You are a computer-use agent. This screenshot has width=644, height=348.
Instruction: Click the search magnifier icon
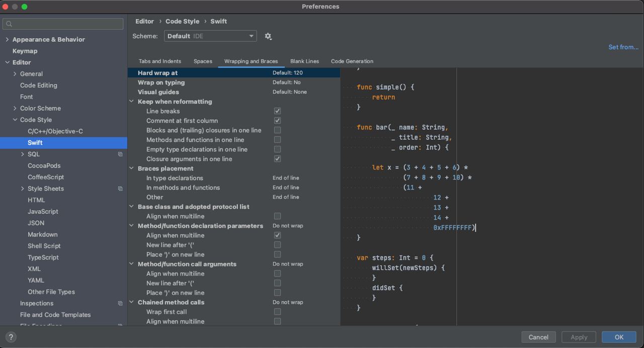(9, 24)
